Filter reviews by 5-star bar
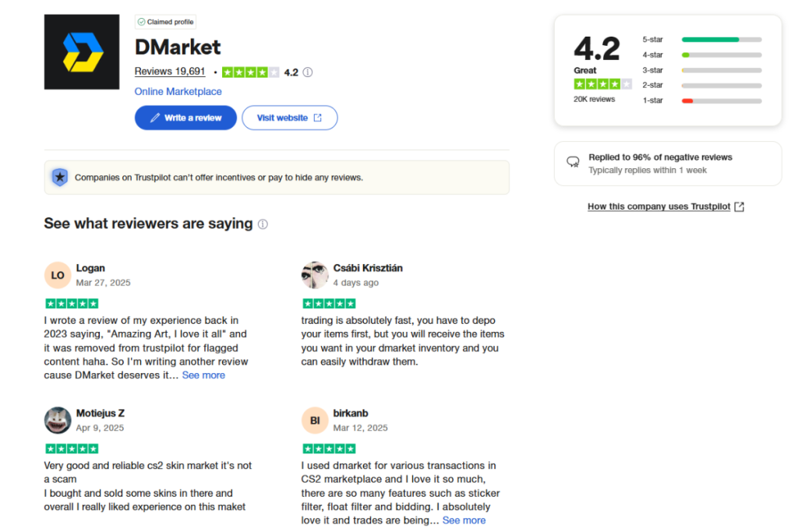Viewport: 798px width, 532px height. coord(721,39)
